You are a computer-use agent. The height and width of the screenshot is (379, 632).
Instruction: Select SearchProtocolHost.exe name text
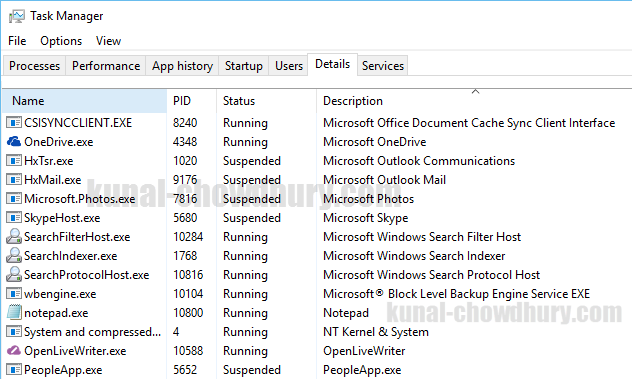pos(86,275)
